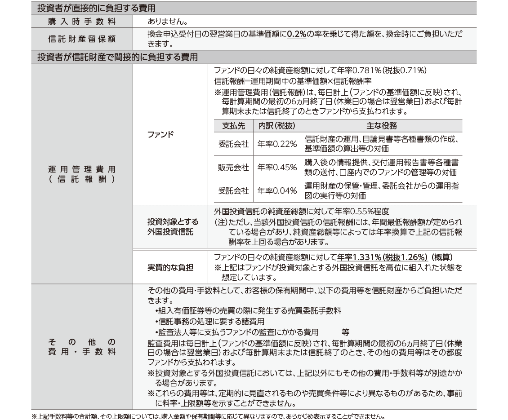This screenshot has width=508, height=420.
Task: Click the 年率0.22% cell
Action: [277, 144]
